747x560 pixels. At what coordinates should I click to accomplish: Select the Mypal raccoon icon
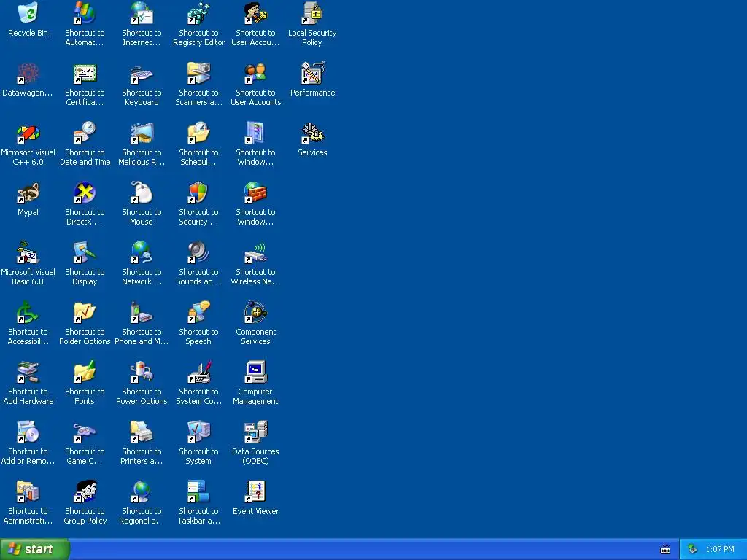click(28, 192)
